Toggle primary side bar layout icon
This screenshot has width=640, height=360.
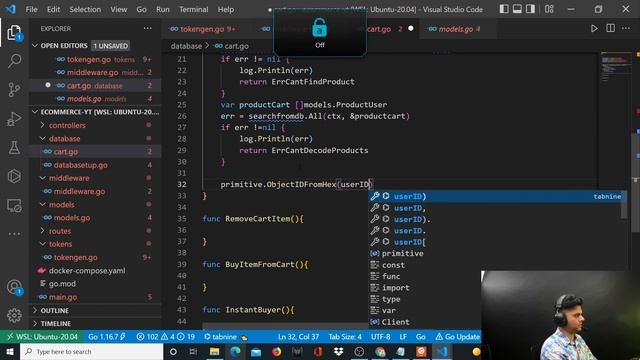pyautogui.click(x=504, y=9)
